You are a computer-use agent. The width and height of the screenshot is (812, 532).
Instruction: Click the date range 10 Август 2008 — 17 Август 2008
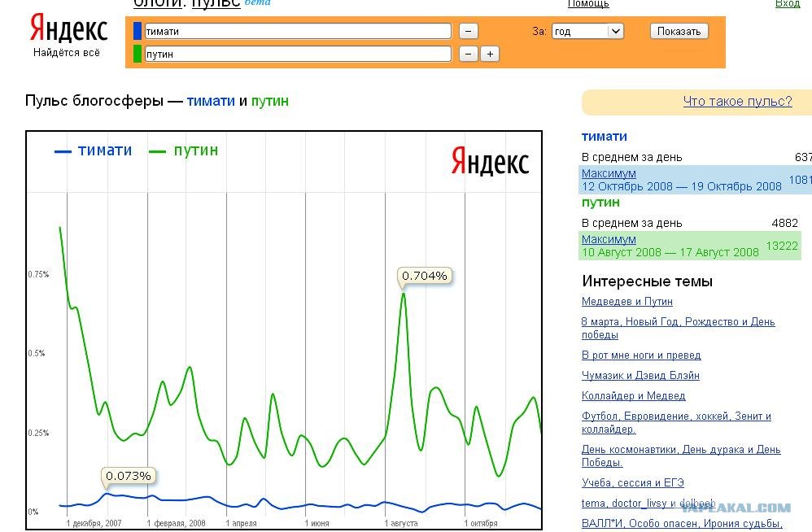[x=670, y=252]
